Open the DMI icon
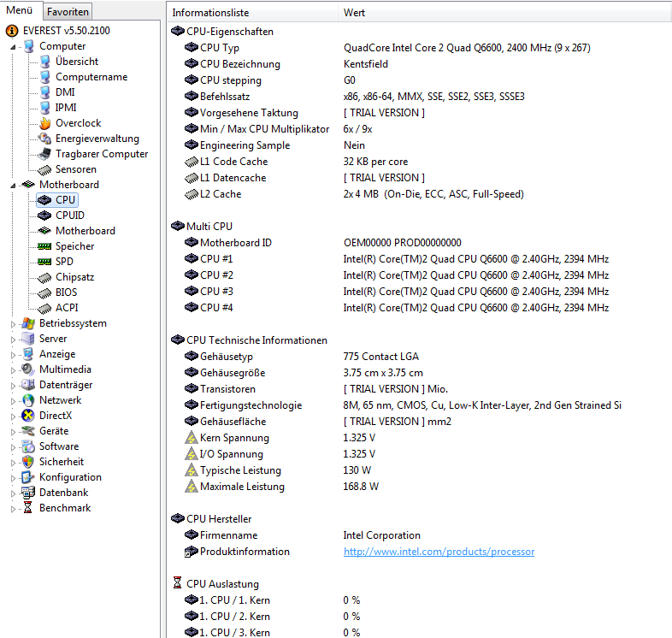Image resolution: width=672 pixels, height=638 pixels. tap(45, 92)
